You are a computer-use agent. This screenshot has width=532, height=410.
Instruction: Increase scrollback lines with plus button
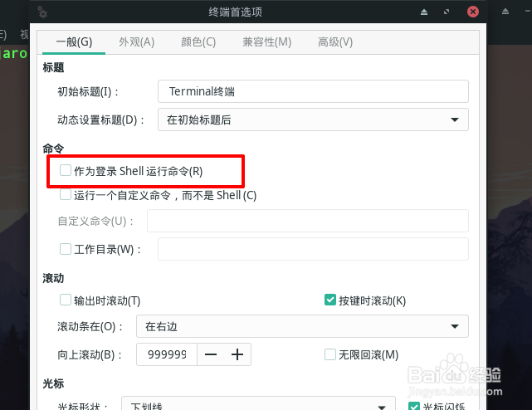coord(237,354)
